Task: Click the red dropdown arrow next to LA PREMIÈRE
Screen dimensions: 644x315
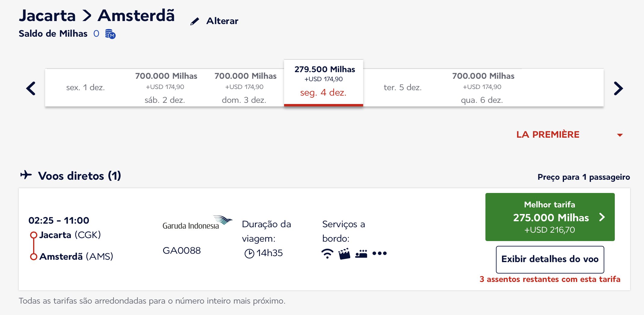Action: coord(620,135)
